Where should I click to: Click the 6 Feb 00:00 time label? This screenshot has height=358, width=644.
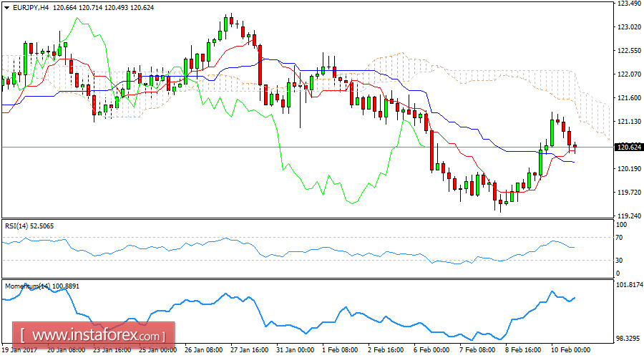(431, 350)
